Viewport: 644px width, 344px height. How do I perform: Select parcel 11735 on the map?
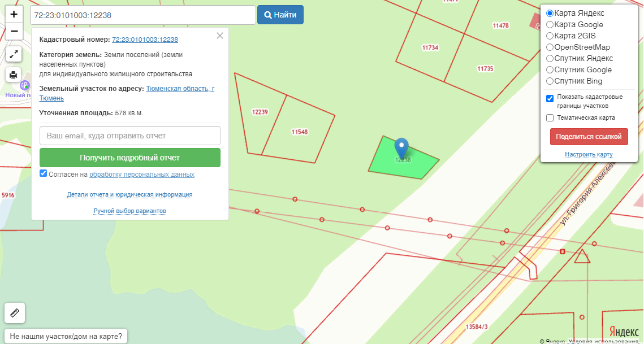485,68
